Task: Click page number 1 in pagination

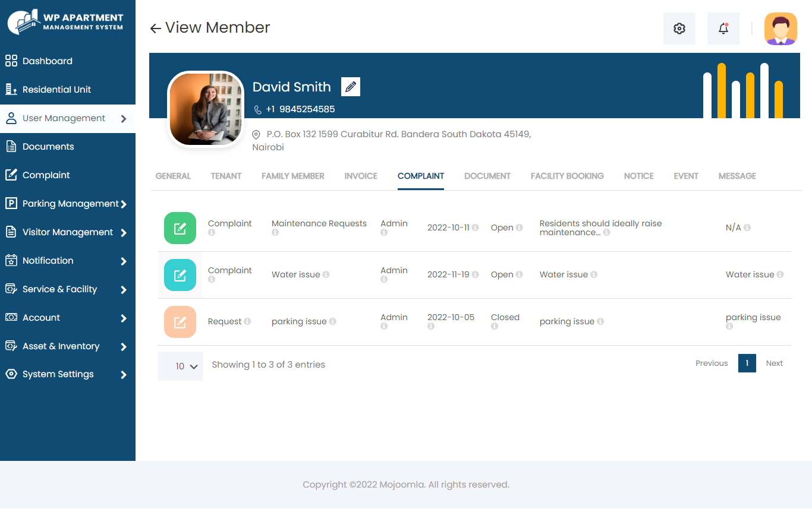Action: click(x=747, y=363)
